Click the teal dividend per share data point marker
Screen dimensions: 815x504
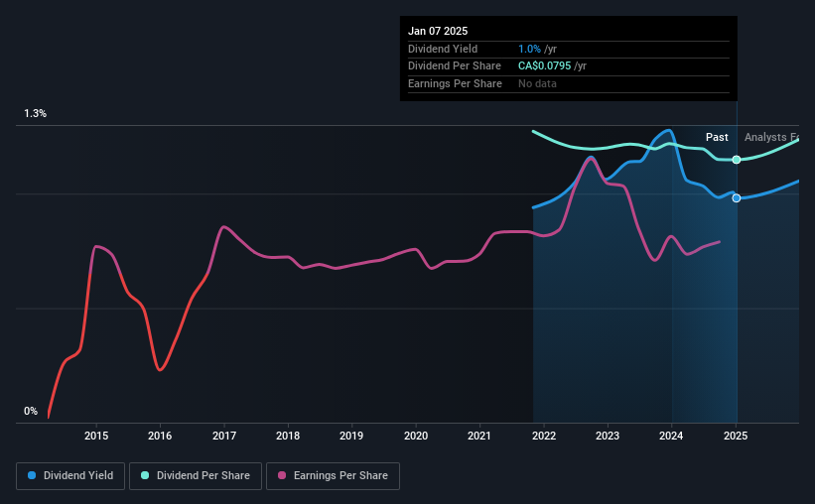(737, 160)
